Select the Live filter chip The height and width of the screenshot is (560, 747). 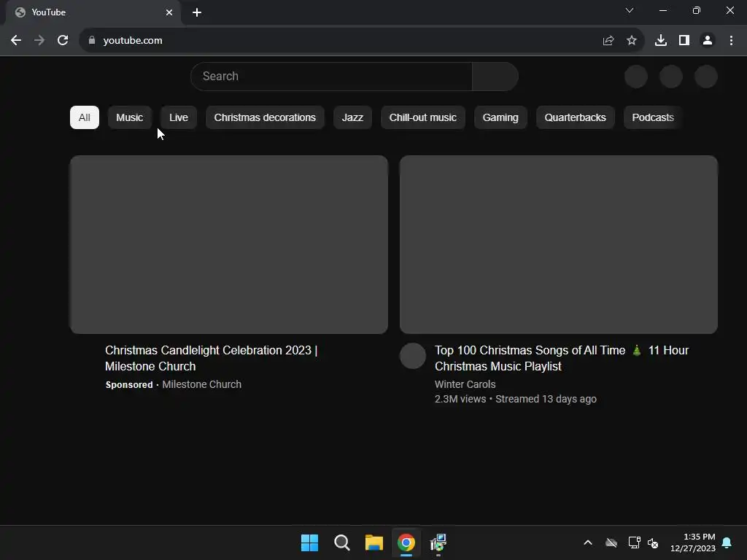[179, 117]
